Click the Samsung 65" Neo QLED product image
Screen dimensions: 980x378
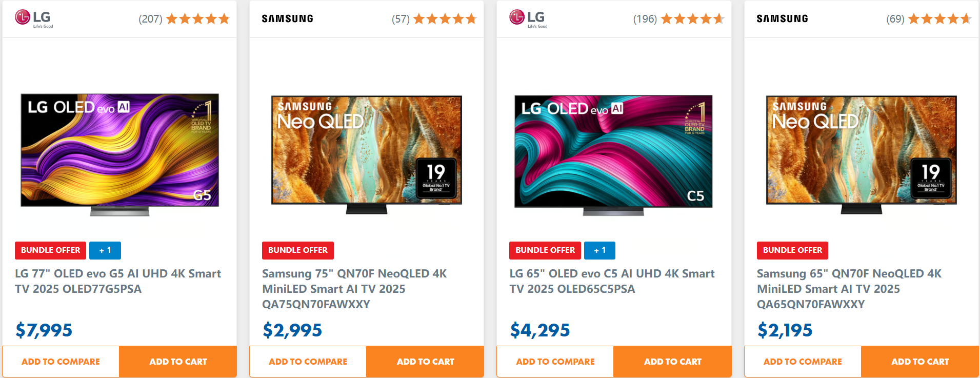click(x=861, y=152)
